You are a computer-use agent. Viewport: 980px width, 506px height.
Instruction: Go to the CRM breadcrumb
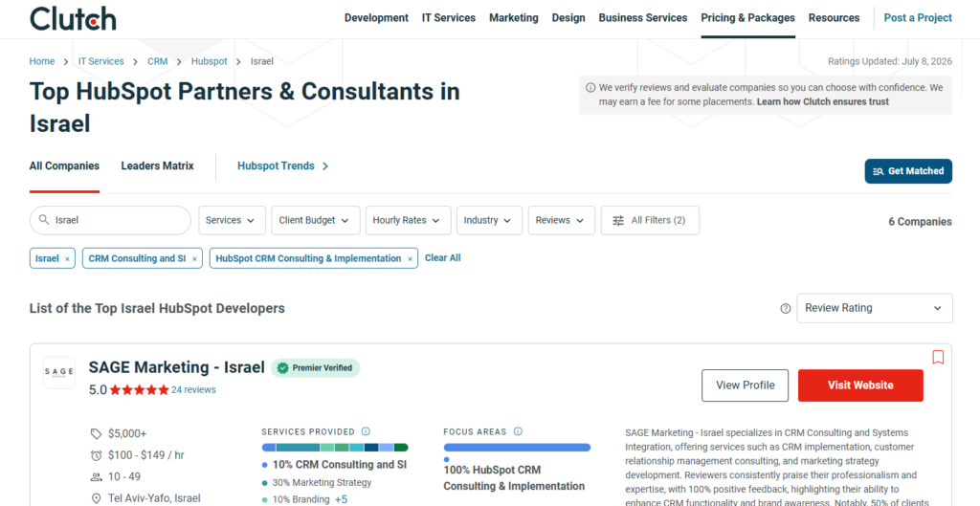pos(158,61)
